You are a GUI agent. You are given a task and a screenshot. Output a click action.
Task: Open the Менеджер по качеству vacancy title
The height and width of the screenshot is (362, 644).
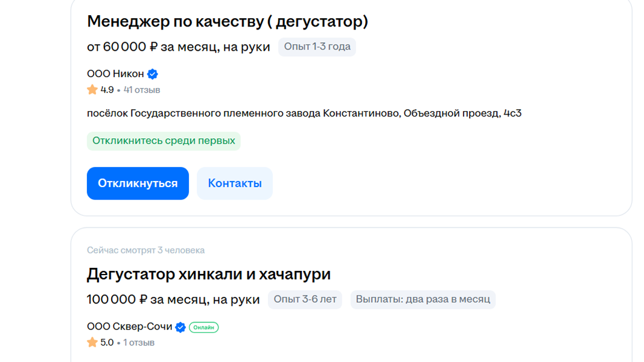(228, 22)
